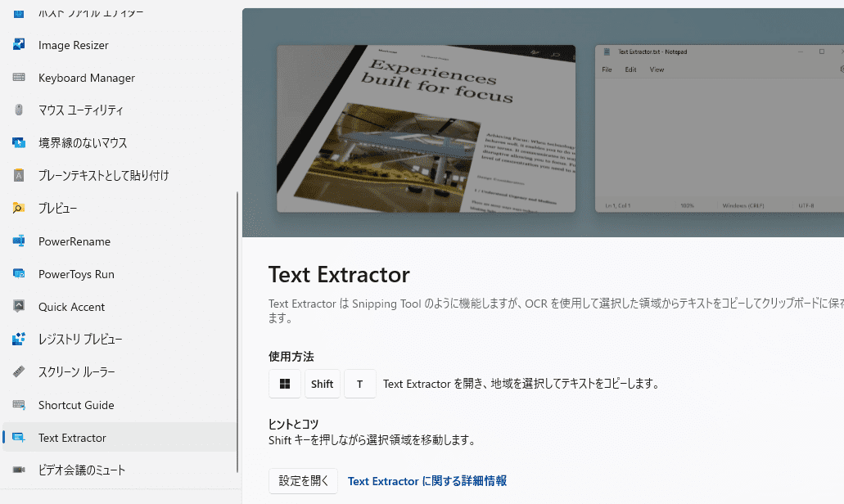Screen dimensions: 844x504
Task: Select PowerToys Run in navigation
Action: coord(120,274)
